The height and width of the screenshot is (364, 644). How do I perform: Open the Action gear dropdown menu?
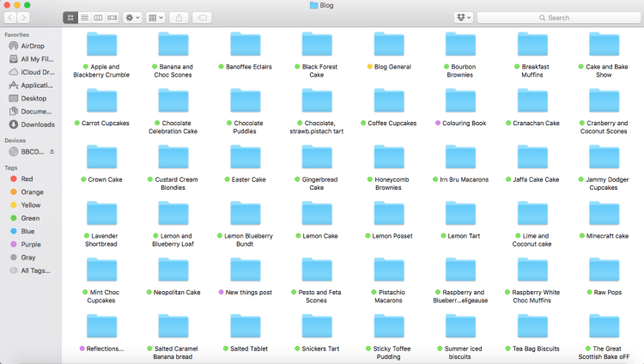pos(133,17)
